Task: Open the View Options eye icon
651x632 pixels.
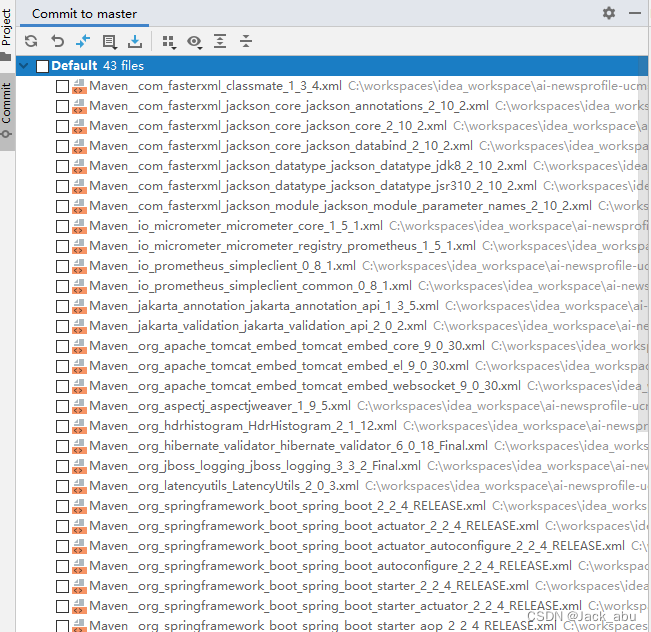Action: coord(194,42)
